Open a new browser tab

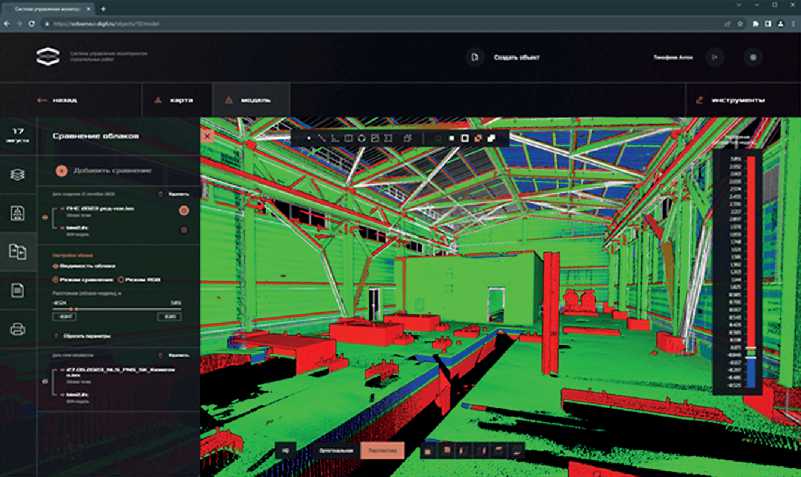[103, 9]
